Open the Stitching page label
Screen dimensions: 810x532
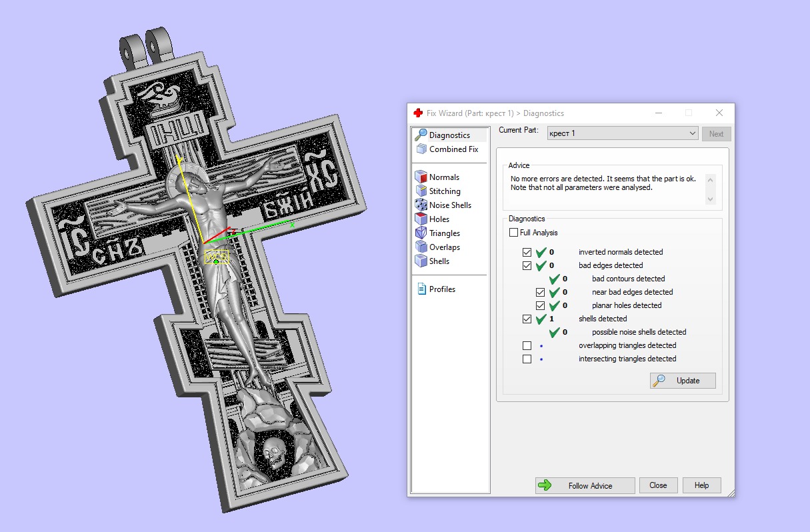[445, 191]
